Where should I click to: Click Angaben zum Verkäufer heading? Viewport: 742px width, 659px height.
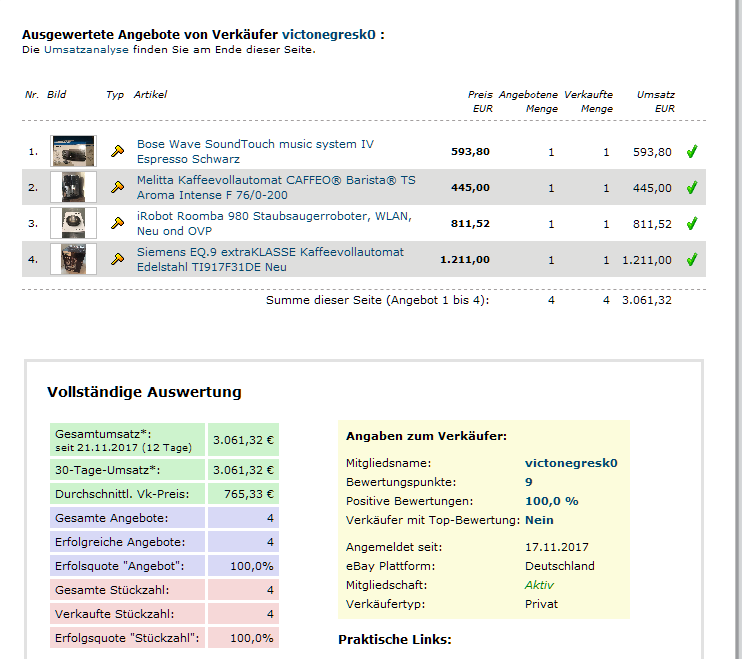click(x=426, y=436)
